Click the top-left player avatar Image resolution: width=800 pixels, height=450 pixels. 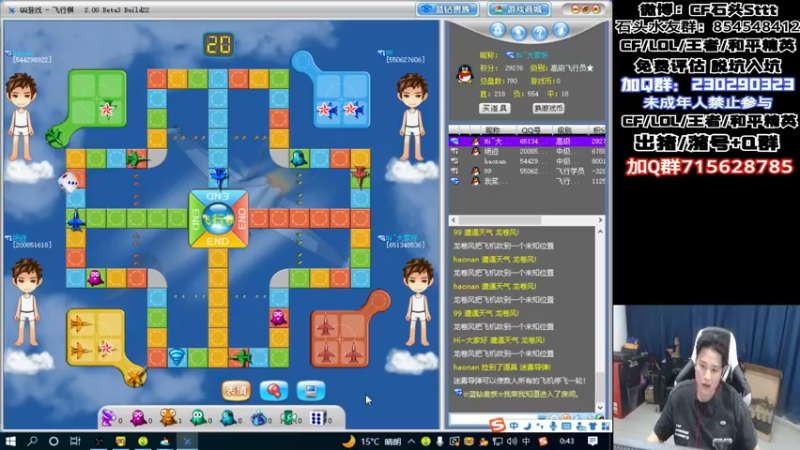pos(21,118)
